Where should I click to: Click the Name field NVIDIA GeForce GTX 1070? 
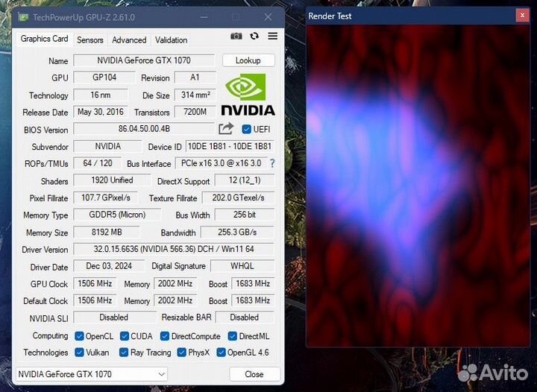pyautogui.click(x=144, y=60)
